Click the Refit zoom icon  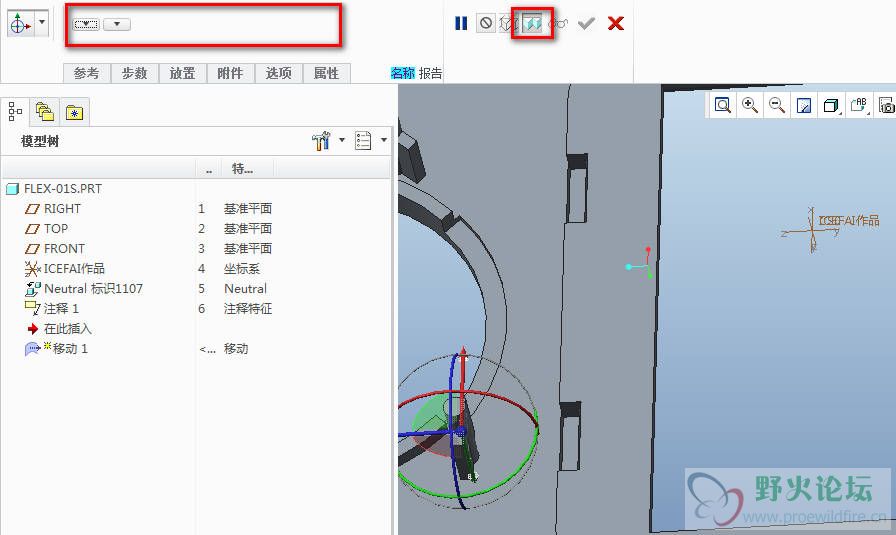point(723,105)
